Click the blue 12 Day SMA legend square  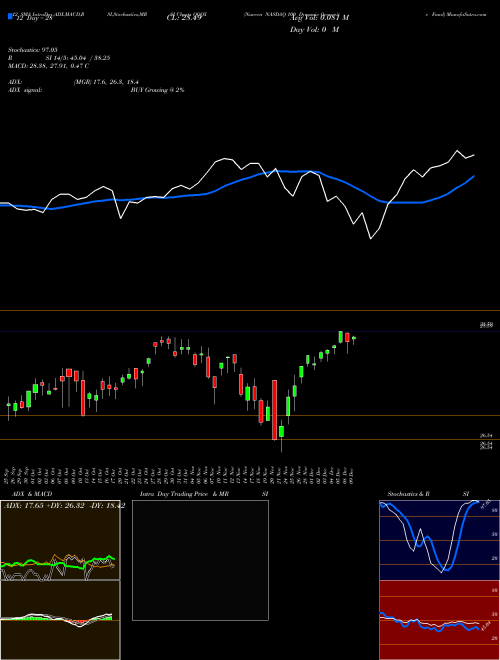point(10,17)
